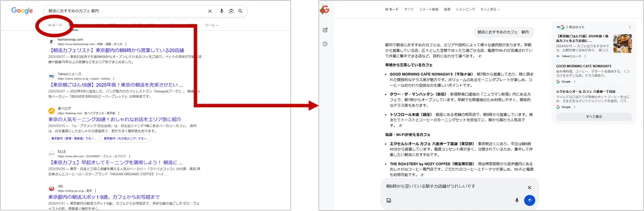
Task: Open the AIモード tab in search results window
Action: click(55, 25)
